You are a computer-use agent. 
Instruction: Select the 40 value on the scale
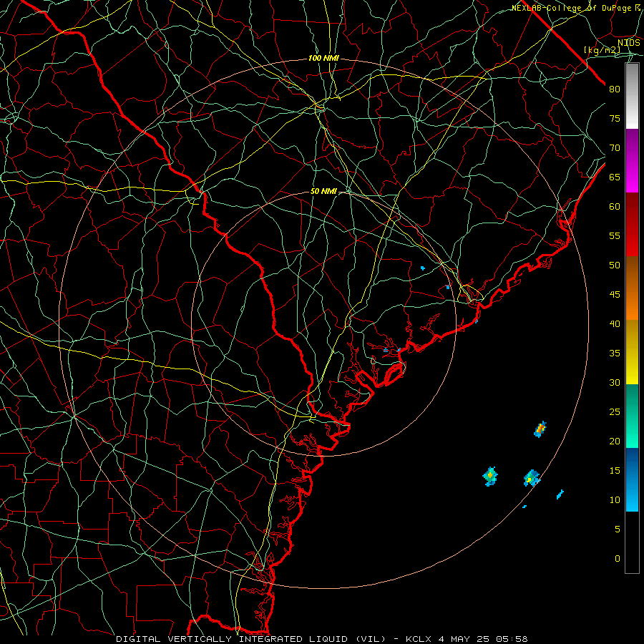tap(615, 323)
